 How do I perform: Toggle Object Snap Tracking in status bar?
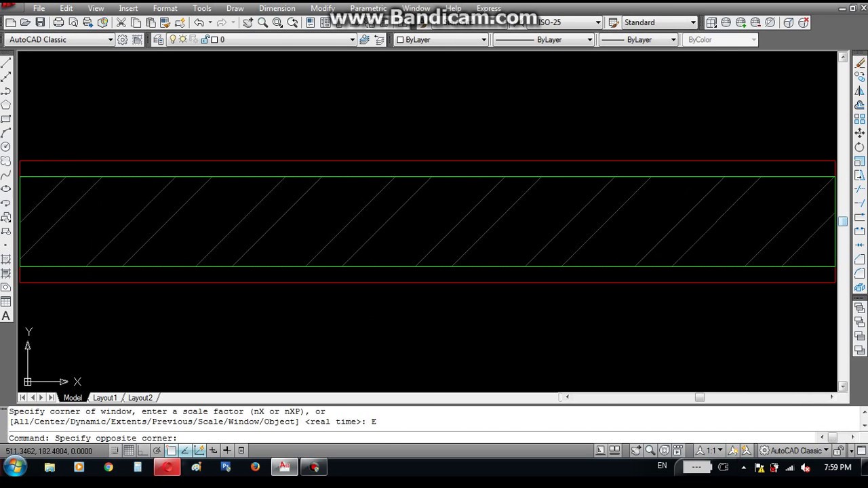click(185, 451)
